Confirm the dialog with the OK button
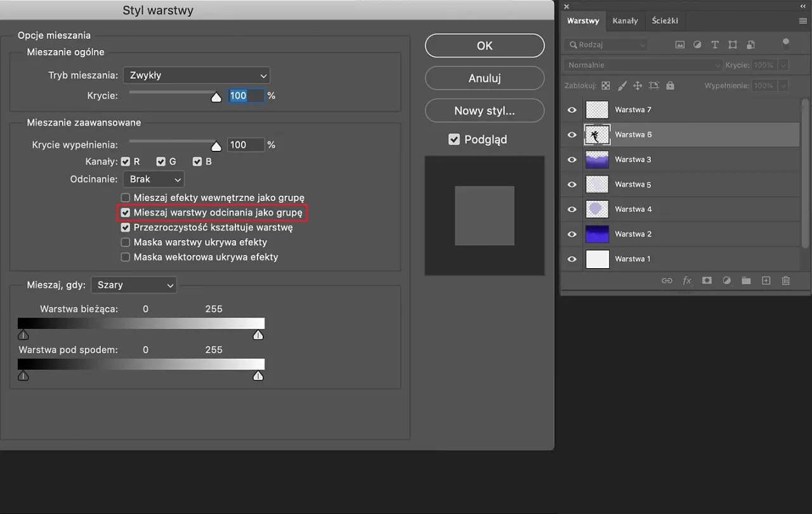812x514 pixels. (484, 45)
